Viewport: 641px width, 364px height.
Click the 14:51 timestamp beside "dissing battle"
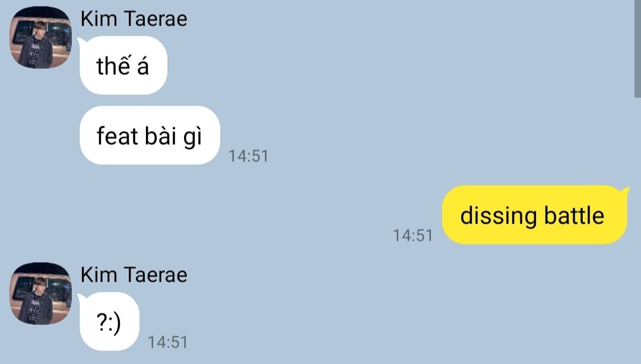pos(412,235)
